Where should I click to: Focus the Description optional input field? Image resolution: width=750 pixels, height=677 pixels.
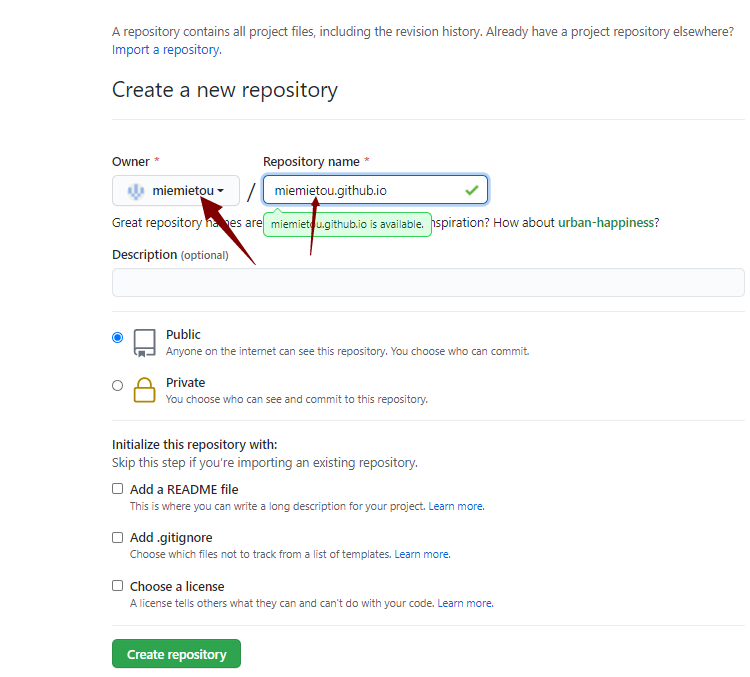428,282
